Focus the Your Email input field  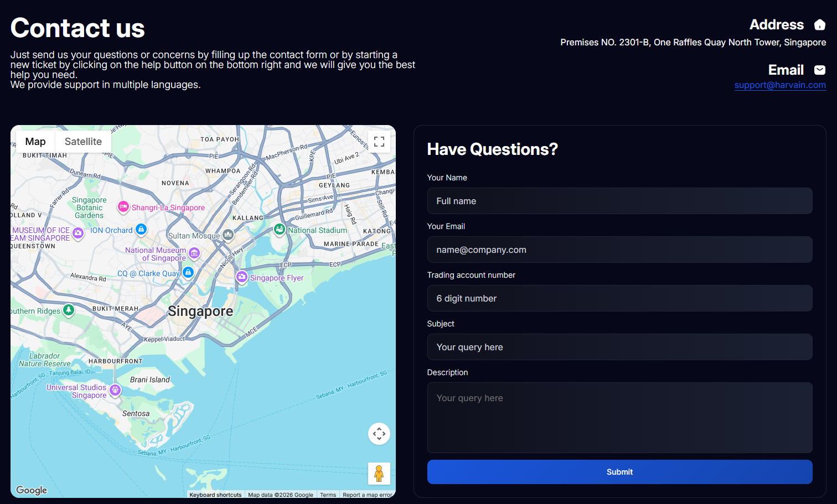(619, 250)
